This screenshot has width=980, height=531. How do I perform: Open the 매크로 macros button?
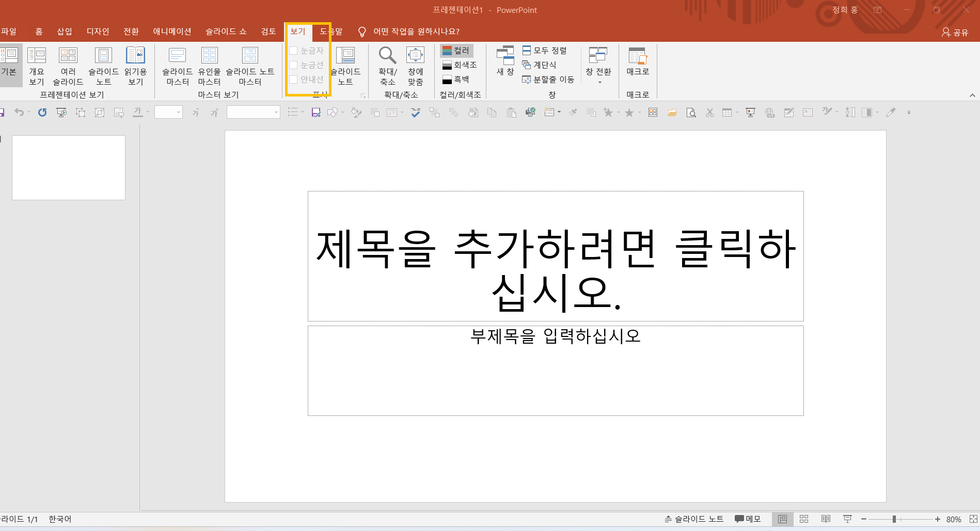638,61
